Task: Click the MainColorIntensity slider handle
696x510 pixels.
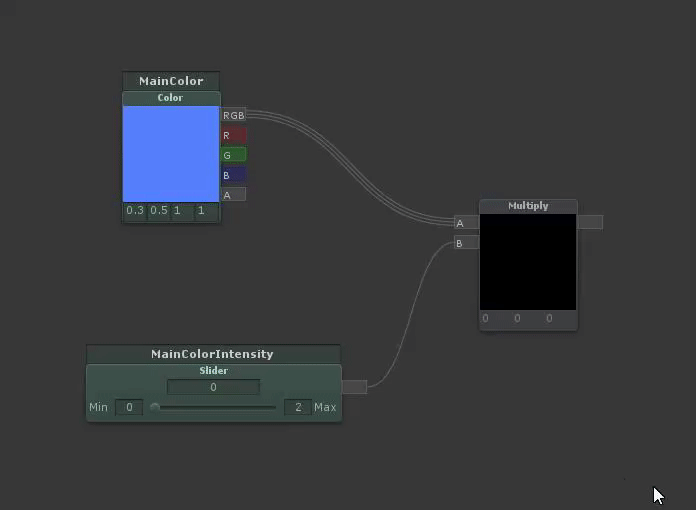Action: click(154, 407)
